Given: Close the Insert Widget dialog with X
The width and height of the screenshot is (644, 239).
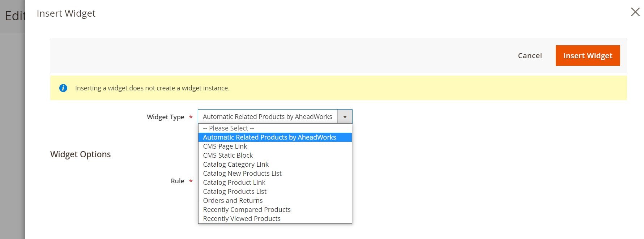Looking at the screenshot, I should (x=635, y=12).
